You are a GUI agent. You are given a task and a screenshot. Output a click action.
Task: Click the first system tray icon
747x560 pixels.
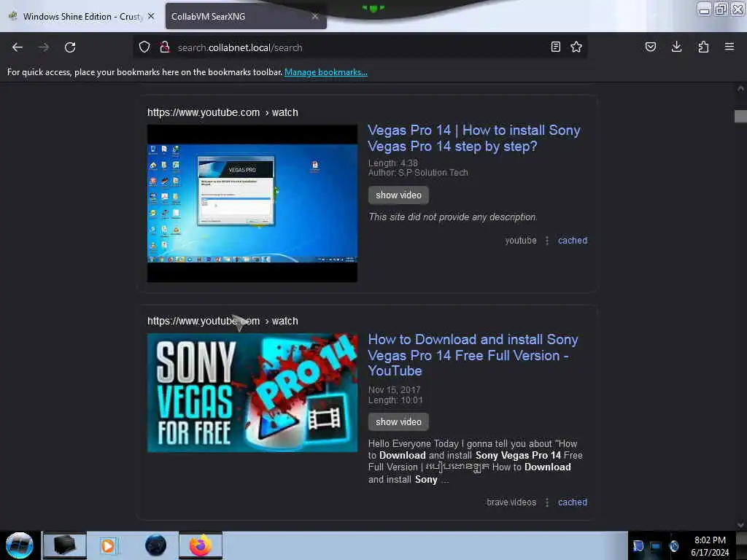click(638, 546)
